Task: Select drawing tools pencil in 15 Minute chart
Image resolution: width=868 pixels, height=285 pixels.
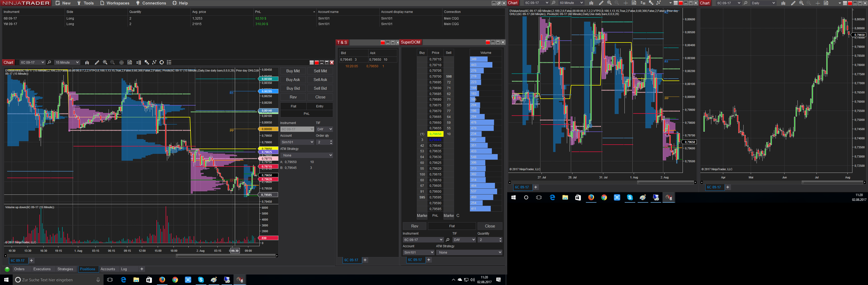Action: pyautogui.click(x=97, y=62)
